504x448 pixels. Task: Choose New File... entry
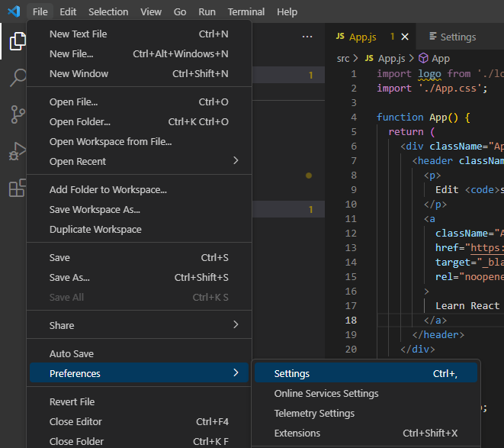[x=139, y=53]
